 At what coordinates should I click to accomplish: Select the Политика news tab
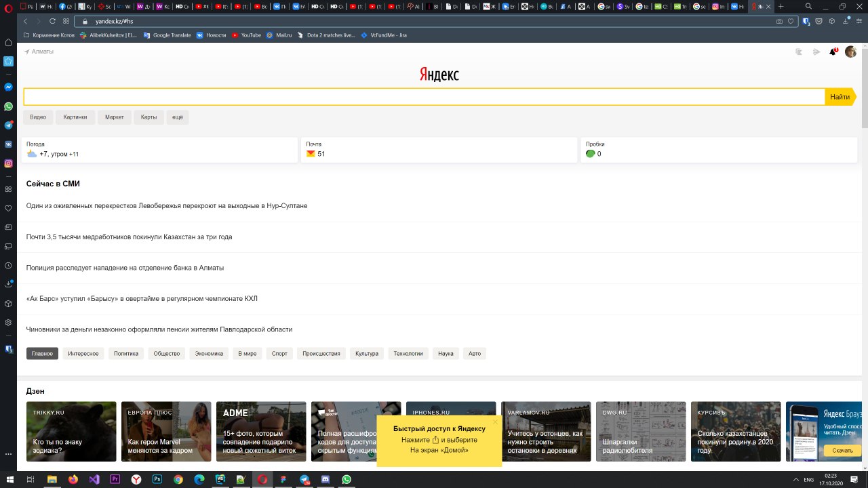[x=126, y=353]
